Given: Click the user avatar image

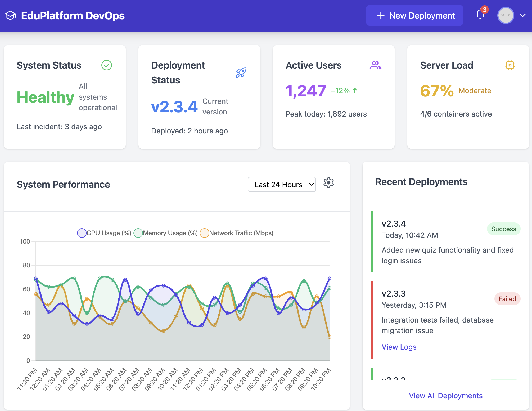Looking at the screenshot, I should (506, 16).
